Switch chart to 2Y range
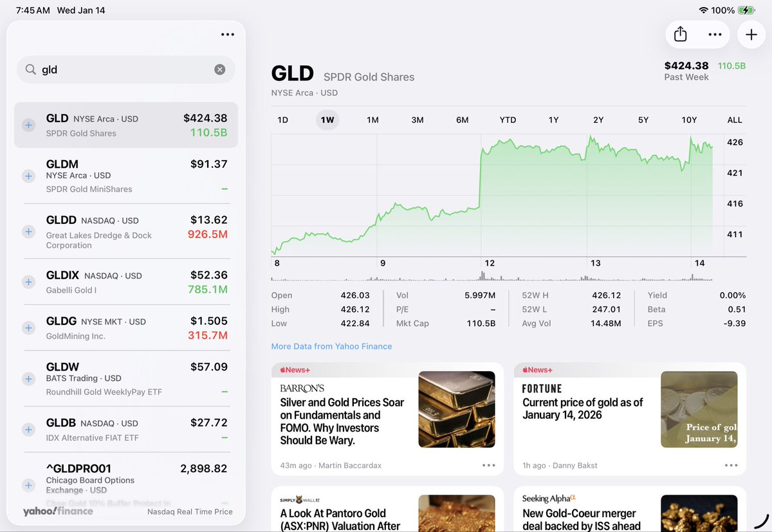Viewport: 772px width, 532px height. click(x=598, y=120)
